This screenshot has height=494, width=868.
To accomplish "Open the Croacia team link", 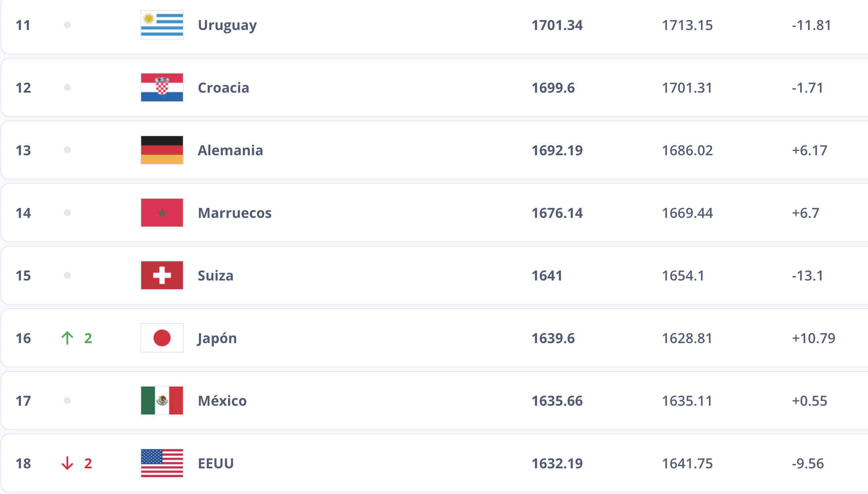I will (223, 88).
